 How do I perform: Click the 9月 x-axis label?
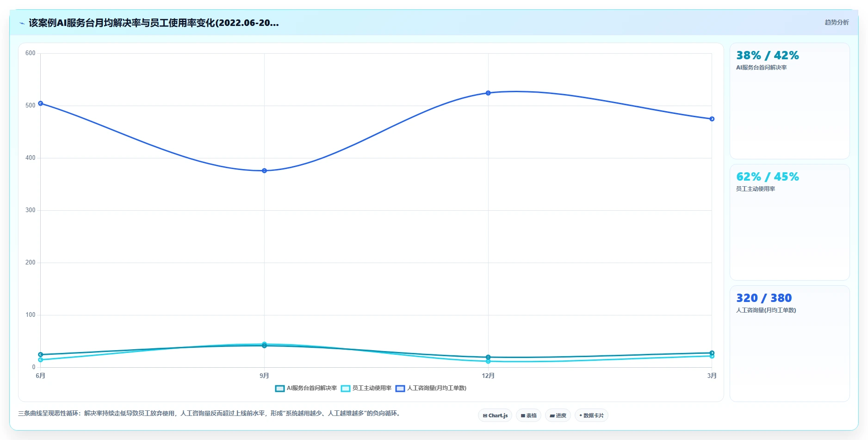(264, 376)
